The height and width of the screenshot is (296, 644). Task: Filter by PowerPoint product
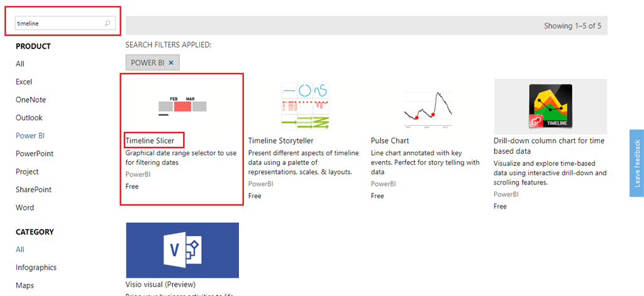35,154
